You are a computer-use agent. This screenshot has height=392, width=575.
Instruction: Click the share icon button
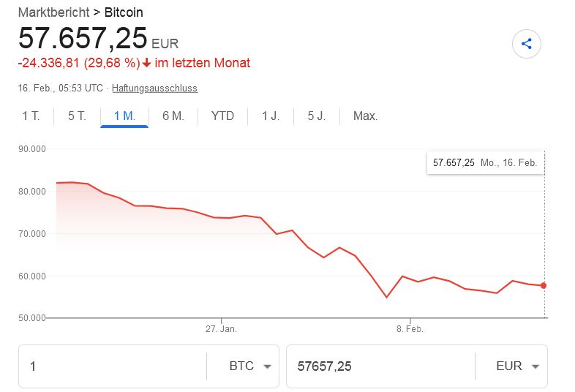[x=526, y=44]
